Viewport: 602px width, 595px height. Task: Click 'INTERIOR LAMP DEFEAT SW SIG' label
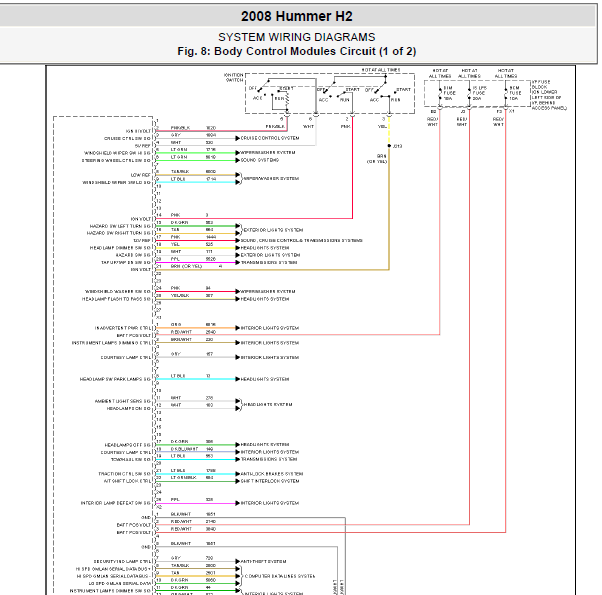point(116,503)
